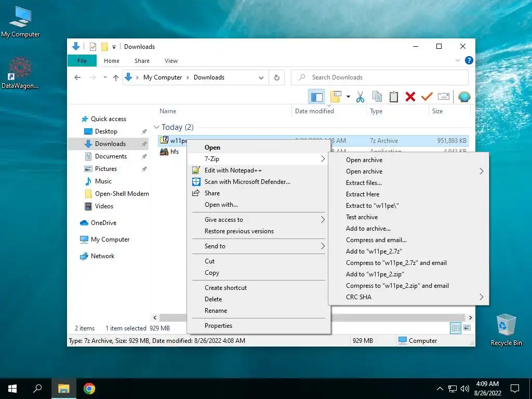Choose Extract Here in 7-Zip submenu
The image size is (532, 399).
408,194
